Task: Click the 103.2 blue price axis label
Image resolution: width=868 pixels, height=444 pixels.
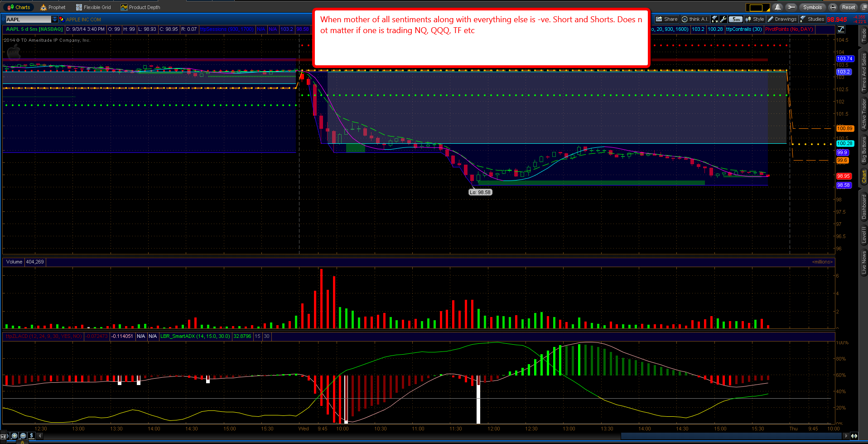Action: click(x=844, y=72)
